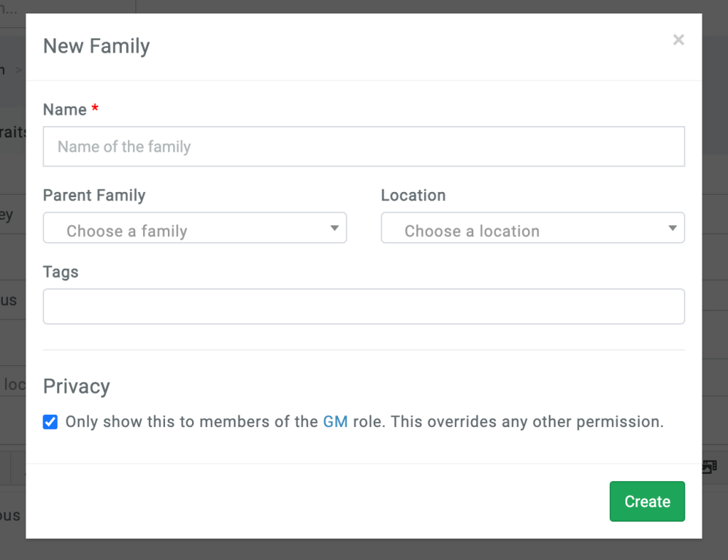728x560 pixels.
Task: Click the Tags input field
Action: [x=364, y=306]
